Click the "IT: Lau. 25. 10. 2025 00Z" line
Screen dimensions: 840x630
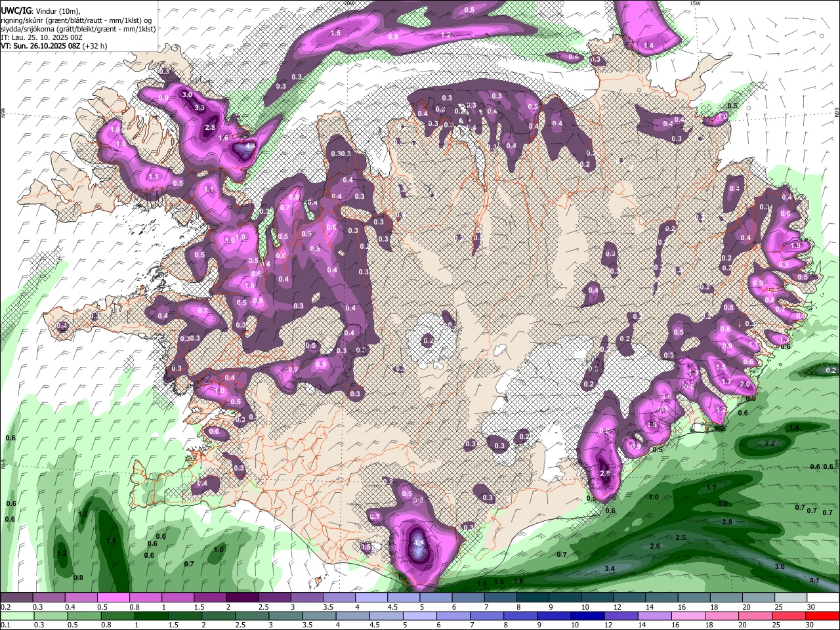(41, 37)
